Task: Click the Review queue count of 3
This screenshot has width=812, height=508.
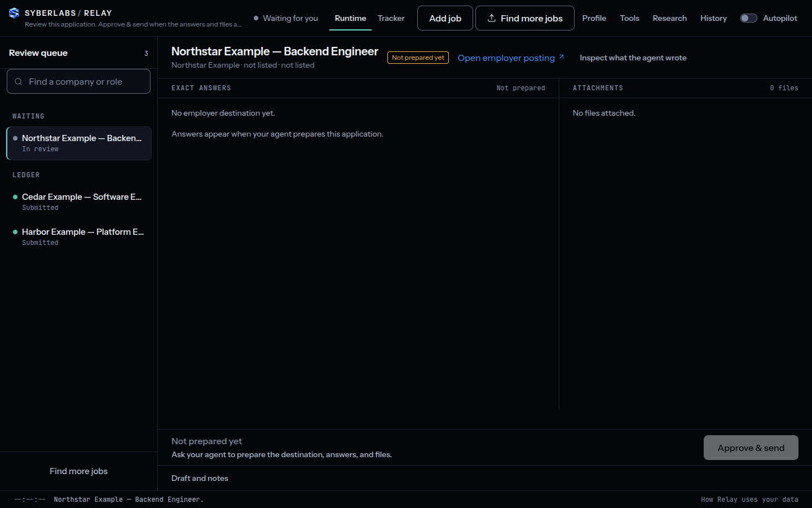Action: (x=146, y=54)
